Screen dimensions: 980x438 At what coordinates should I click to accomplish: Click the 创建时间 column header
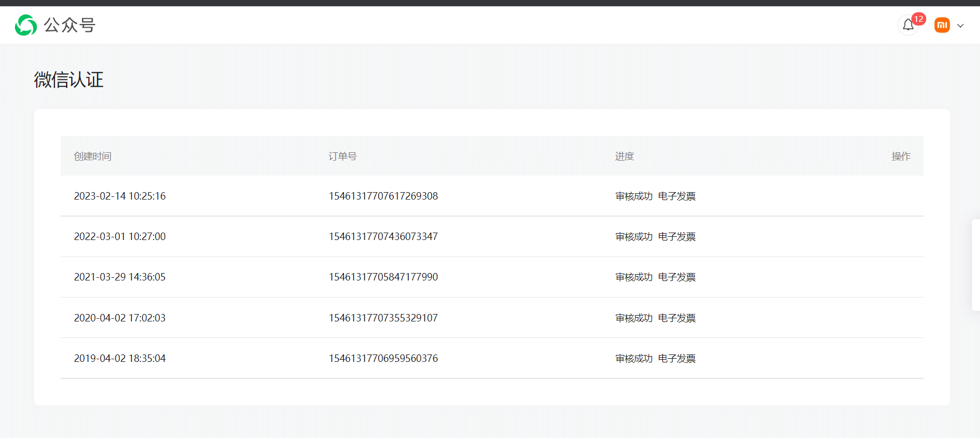pyautogui.click(x=93, y=156)
